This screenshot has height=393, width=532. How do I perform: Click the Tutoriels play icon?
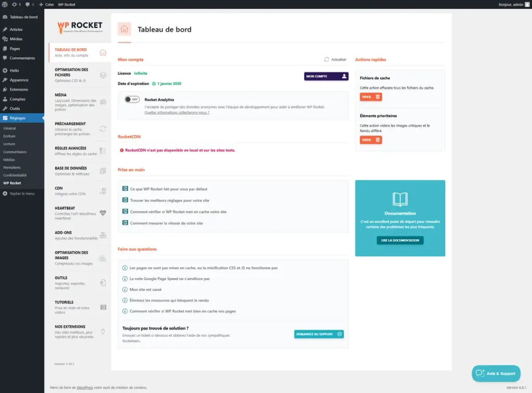tap(103, 307)
